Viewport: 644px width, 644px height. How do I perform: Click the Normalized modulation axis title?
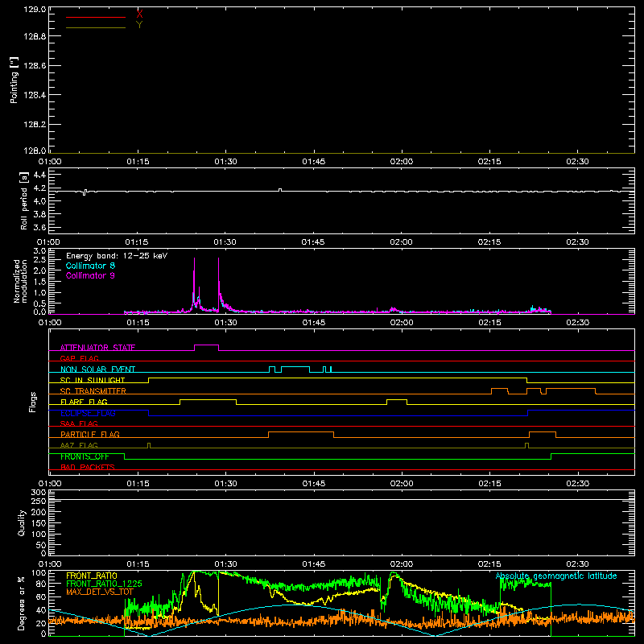20,281
